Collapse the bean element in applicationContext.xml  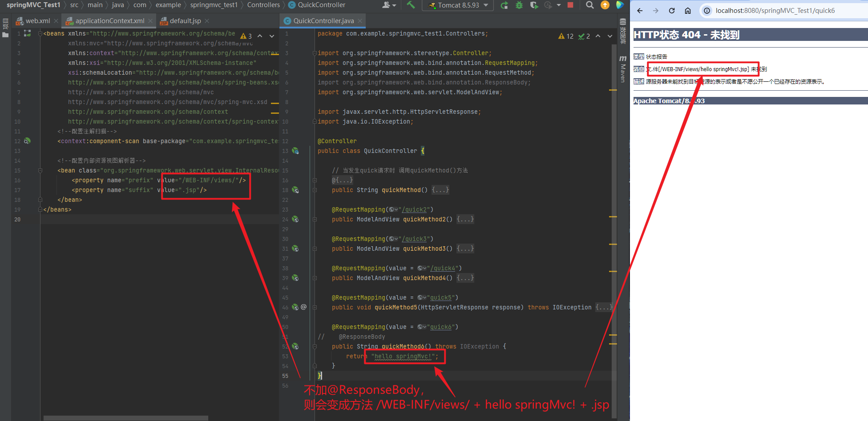tap(40, 170)
